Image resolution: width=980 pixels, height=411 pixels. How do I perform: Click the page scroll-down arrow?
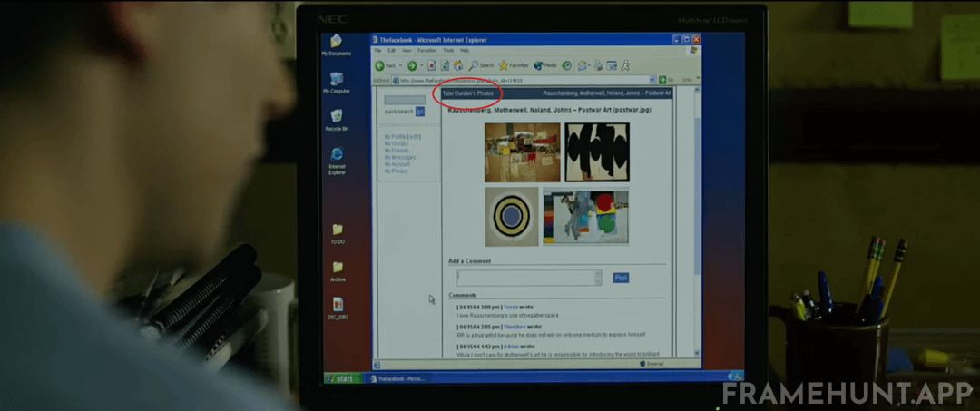pos(698,354)
